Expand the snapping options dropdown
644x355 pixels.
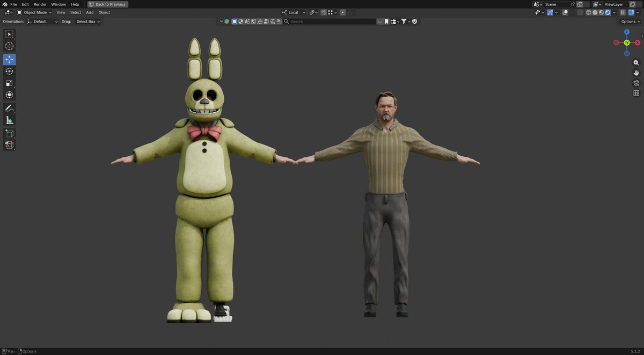point(333,12)
